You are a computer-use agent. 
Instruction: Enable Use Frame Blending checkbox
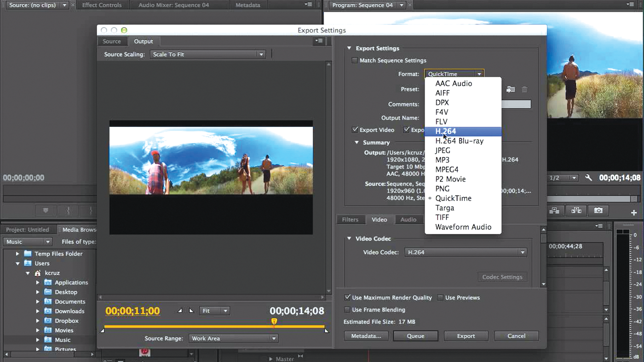point(348,310)
